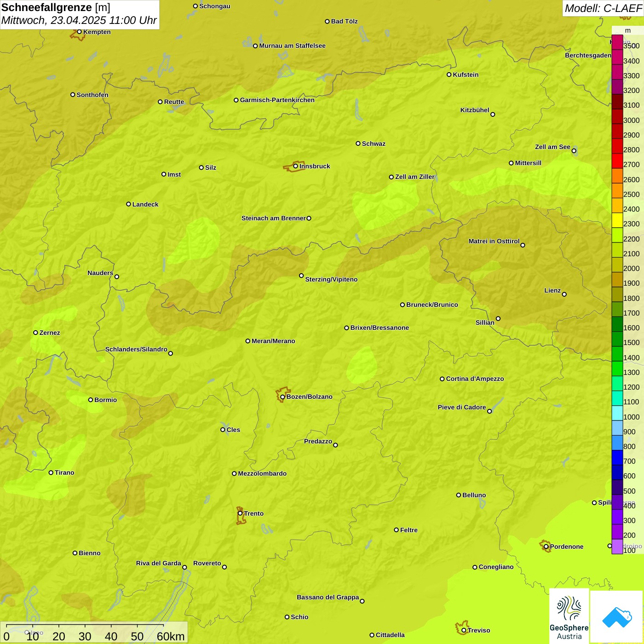Click the pure blue segment beside 700

click(x=617, y=458)
